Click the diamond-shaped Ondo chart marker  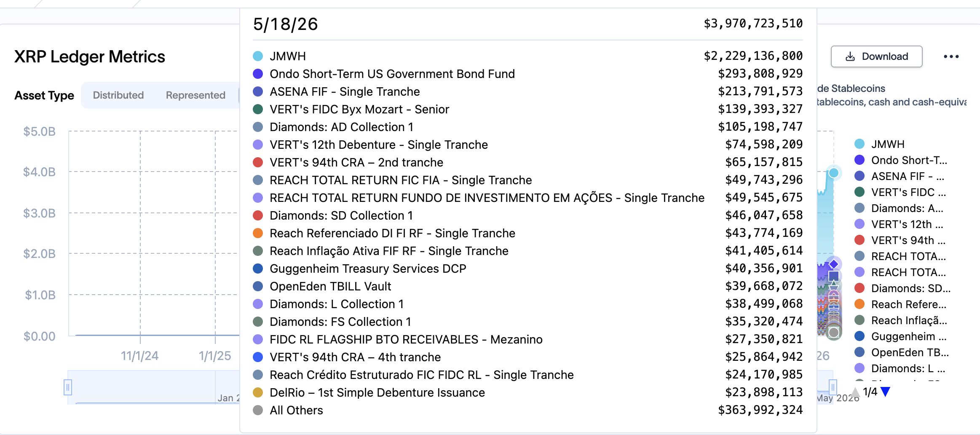(833, 264)
